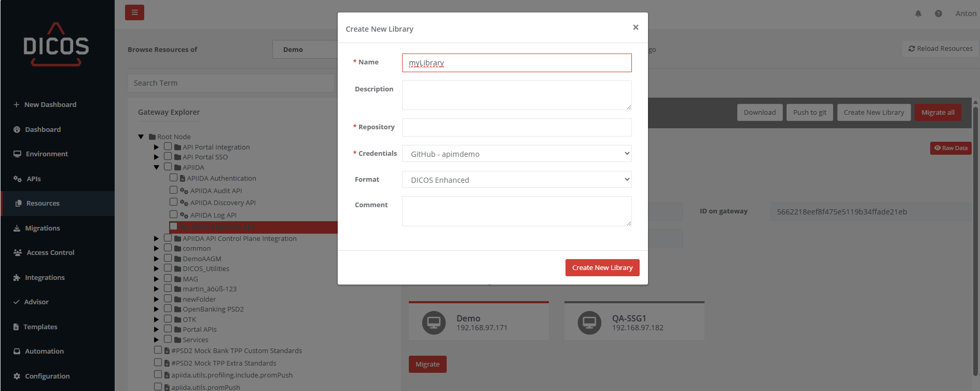The height and width of the screenshot is (391, 980).
Task: Tick the checkbox beside the MAG folder
Action: 168,278
